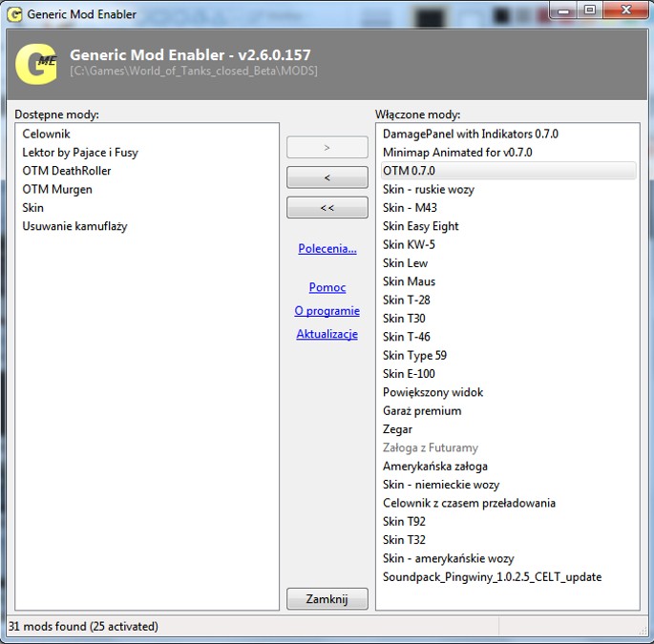Viewport: 654px width, 644px height.
Task: Open the O programie link
Action: pos(327,310)
